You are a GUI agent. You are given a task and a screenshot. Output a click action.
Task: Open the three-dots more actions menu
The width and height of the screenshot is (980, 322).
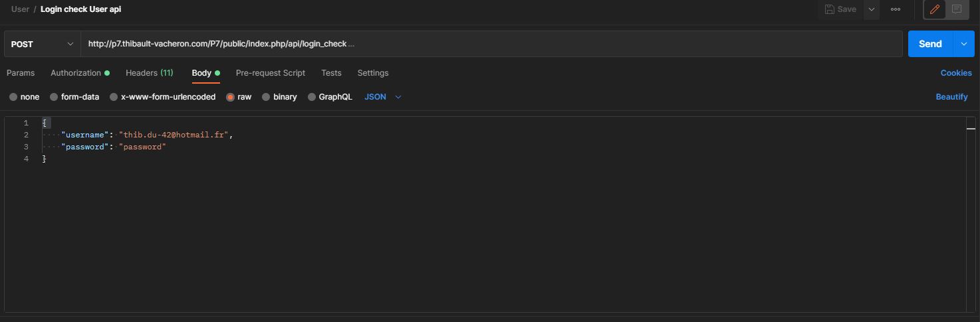(896, 9)
